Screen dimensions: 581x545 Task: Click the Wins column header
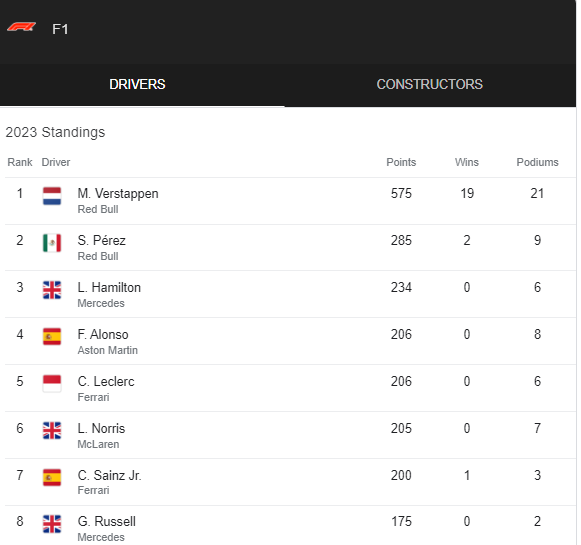tap(467, 162)
